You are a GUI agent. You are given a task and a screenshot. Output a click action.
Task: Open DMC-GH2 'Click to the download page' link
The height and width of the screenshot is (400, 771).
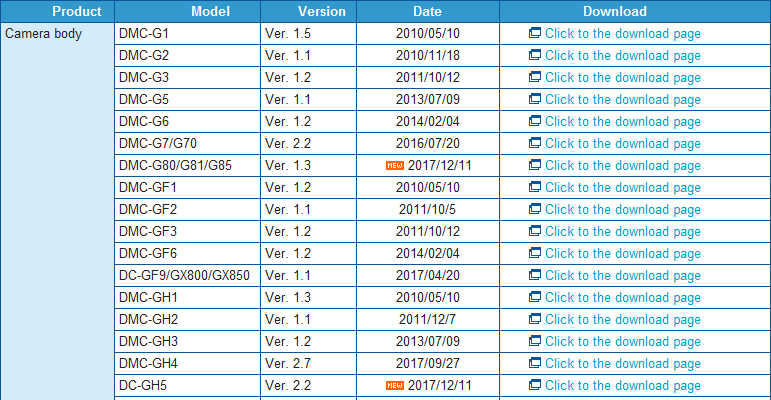click(x=623, y=319)
